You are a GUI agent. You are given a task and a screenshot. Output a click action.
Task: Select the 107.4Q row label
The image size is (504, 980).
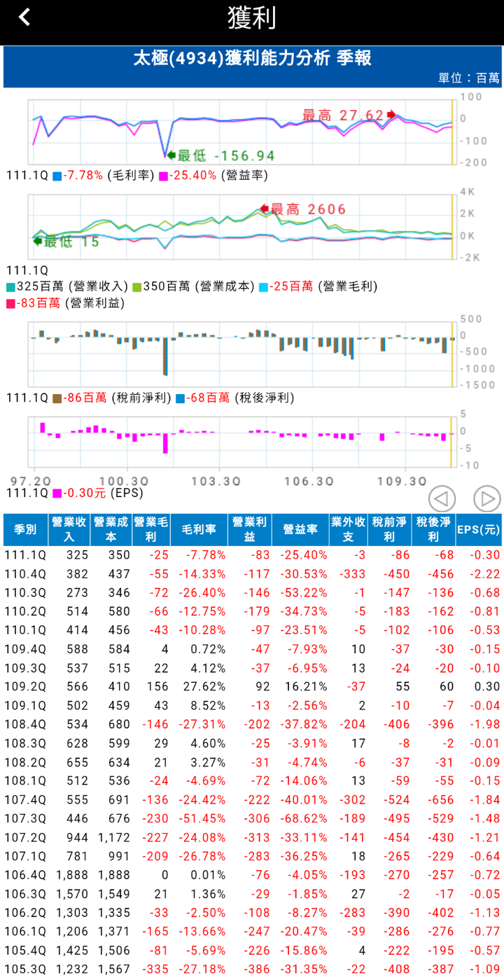pos(25,800)
